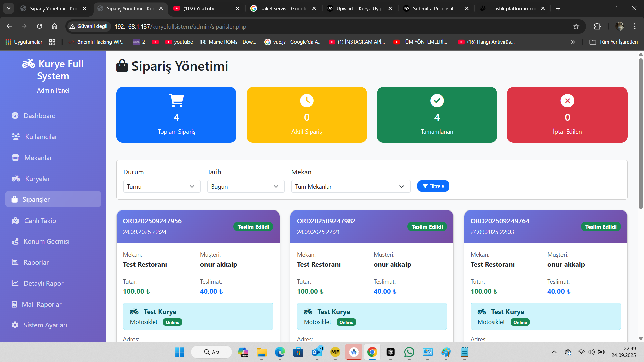The width and height of the screenshot is (644, 362).
Task: Switch to the (102) YouTube tab
Action: pos(199,8)
